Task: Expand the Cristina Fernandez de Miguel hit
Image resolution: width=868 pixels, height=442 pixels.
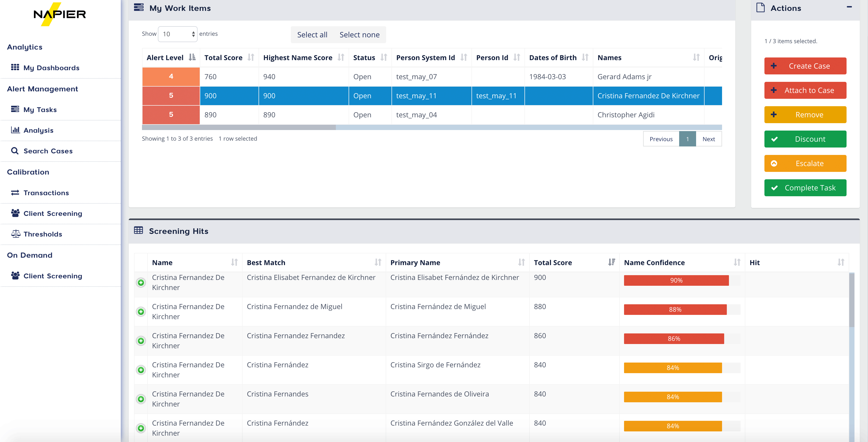Action: [x=141, y=312]
